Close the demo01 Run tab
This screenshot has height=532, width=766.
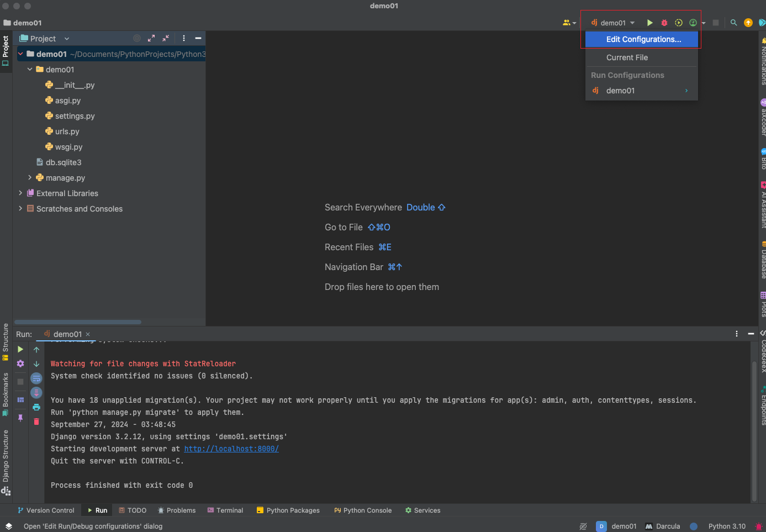pos(88,334)
